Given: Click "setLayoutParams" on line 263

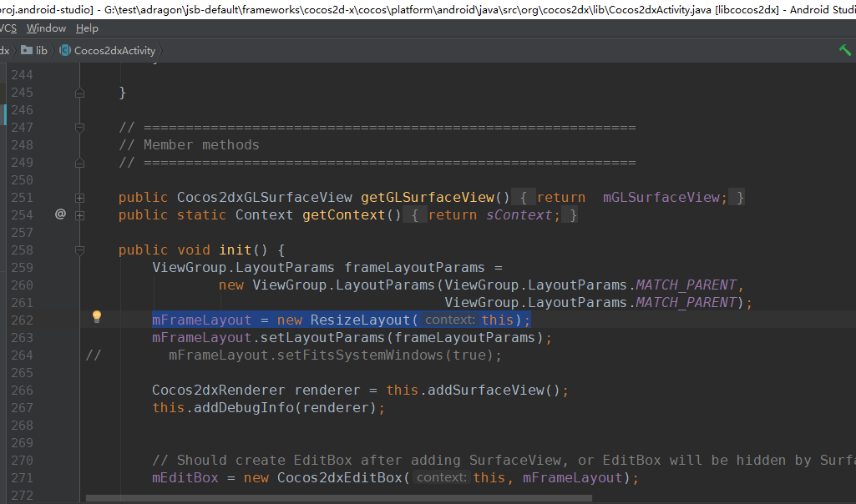Looking at the screenshot, I should point(322,338).
